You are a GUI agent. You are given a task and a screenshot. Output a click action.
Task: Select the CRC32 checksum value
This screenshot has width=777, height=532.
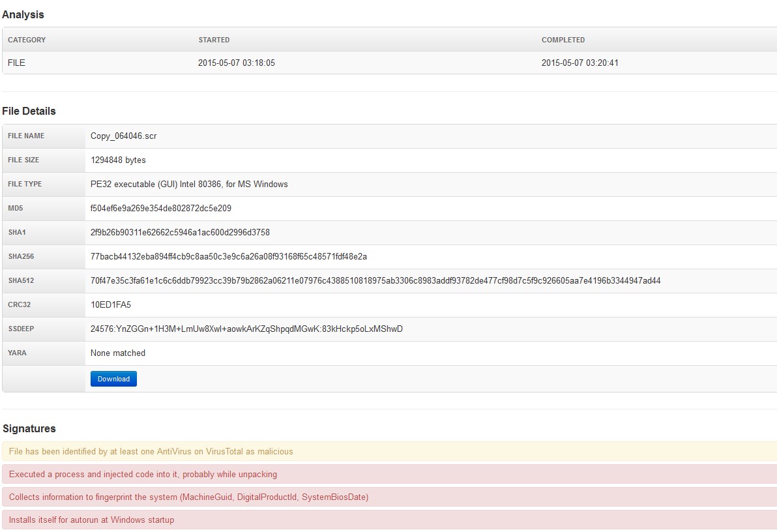pyautogui.click(x=109, y=304)
